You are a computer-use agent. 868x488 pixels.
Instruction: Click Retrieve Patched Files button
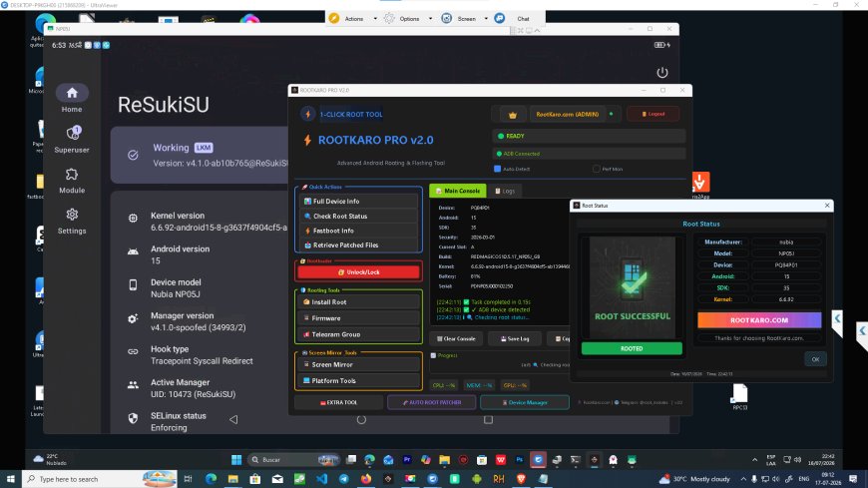coord(359,244)
